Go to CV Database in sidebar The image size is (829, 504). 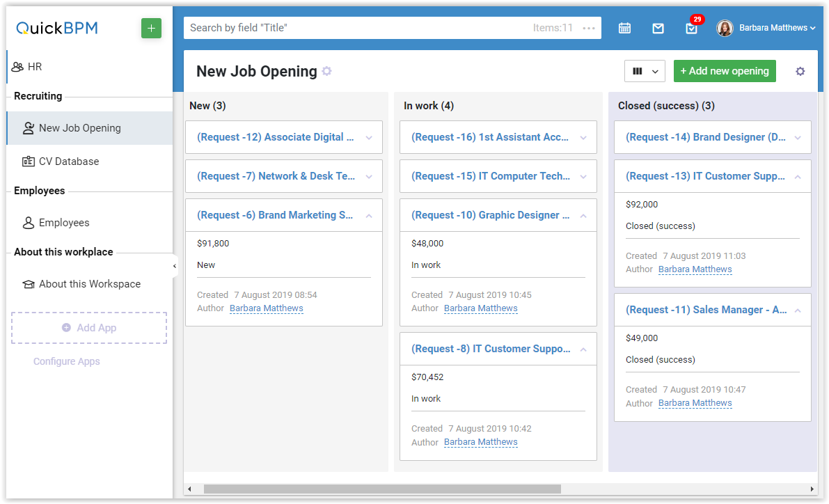(x=69, y=162)
